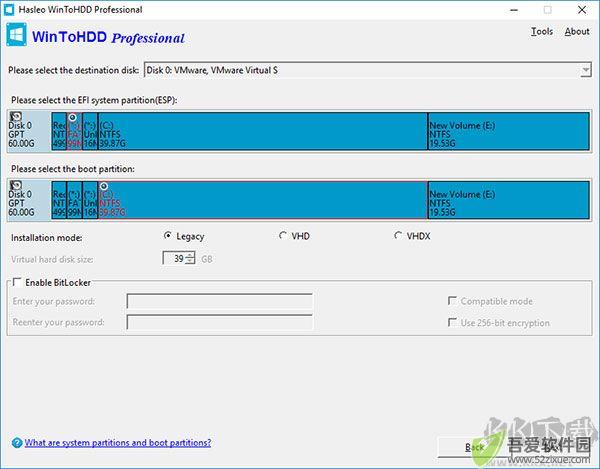
Task: Open the About menu
Action: pos(577,31)
